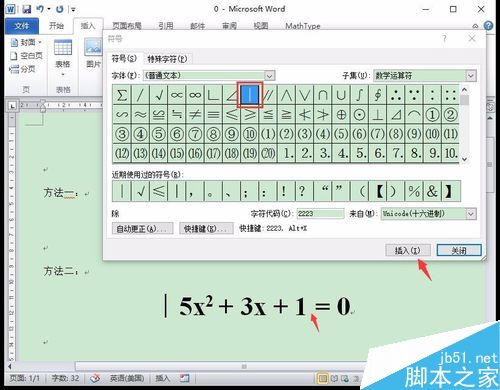
Task: Click the 自动更正(A)... button
Action: tap(142, 229)
